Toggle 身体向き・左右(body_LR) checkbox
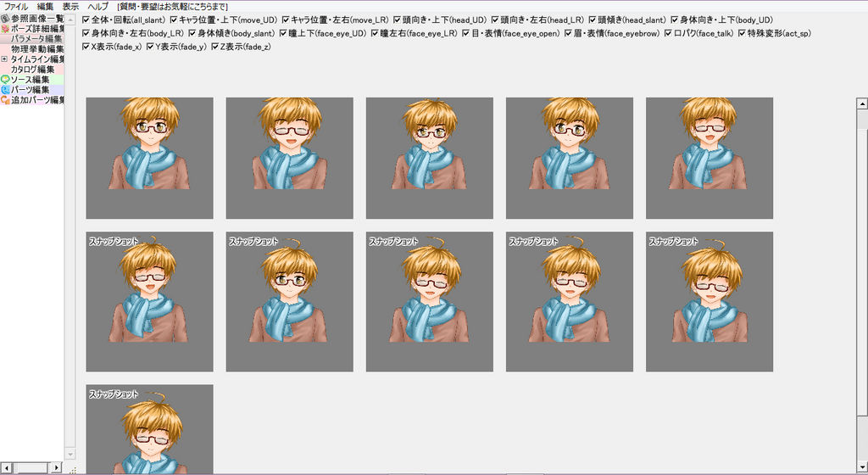Viewport: 868px width, 475px height. (86, 33)
